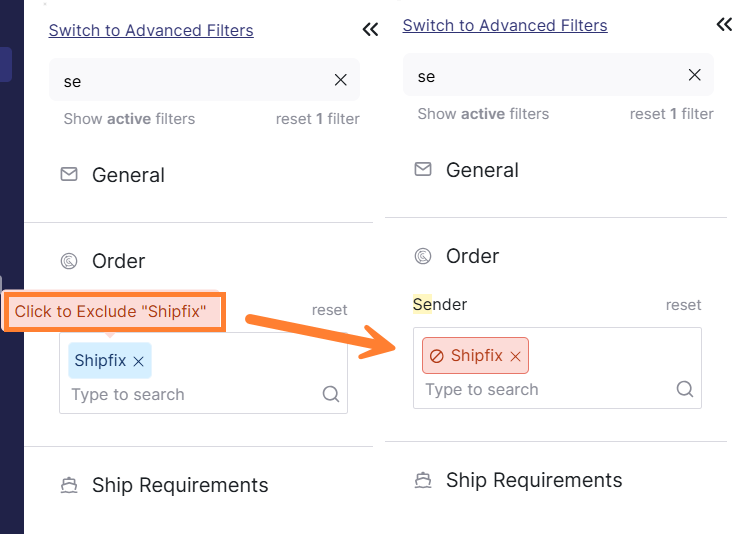Remove blue Shipfix chip via its X
The width and height of the screenshot is (737, 534).
click(x=139, y=361)
